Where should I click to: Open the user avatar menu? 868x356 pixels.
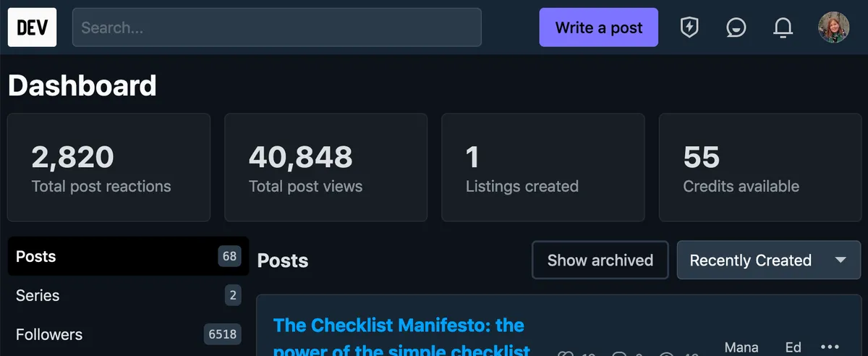[x=833, y=27]
